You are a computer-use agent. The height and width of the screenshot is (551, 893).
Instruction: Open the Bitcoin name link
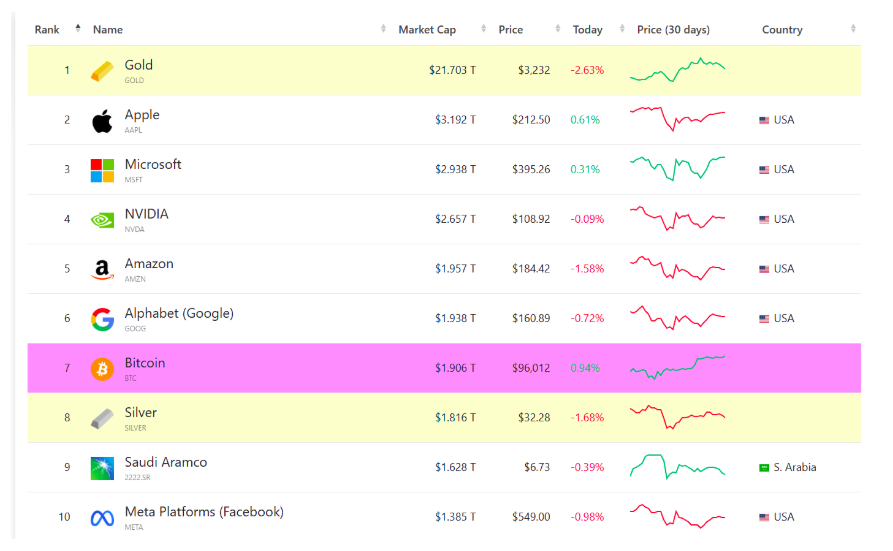click(145, 362)
